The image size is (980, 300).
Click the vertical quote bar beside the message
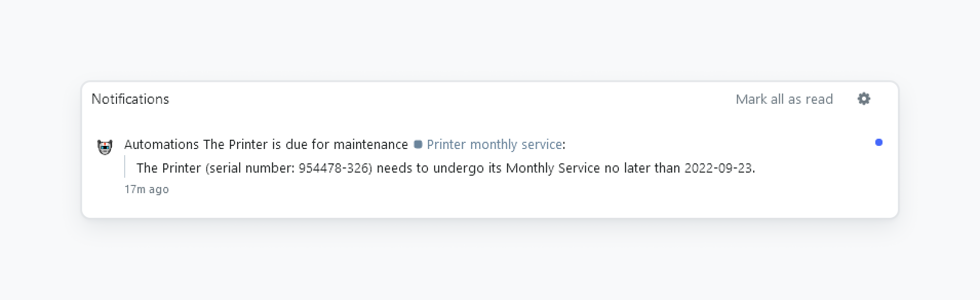[x=125, y=167]
